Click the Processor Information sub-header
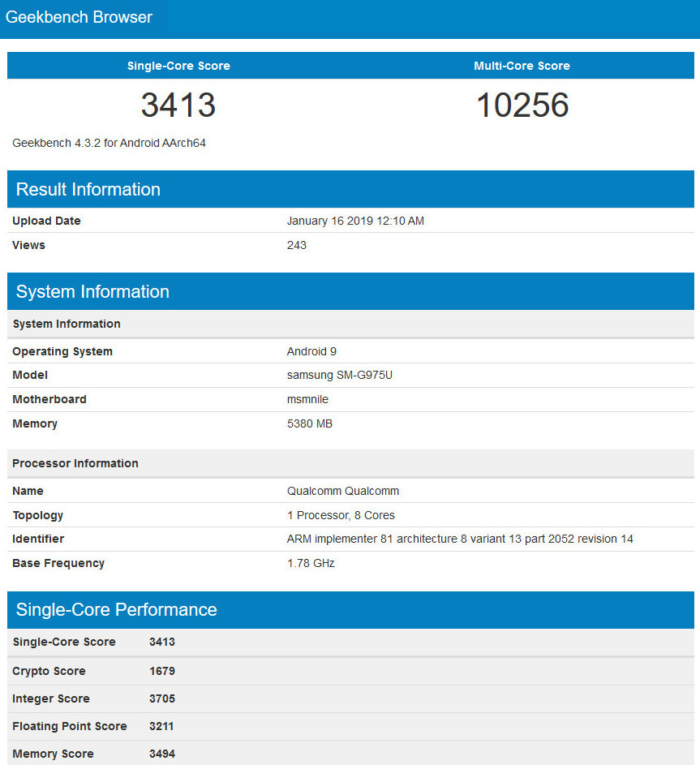The width and height of the screenshot is (700, 765). (x=75, y=463)
